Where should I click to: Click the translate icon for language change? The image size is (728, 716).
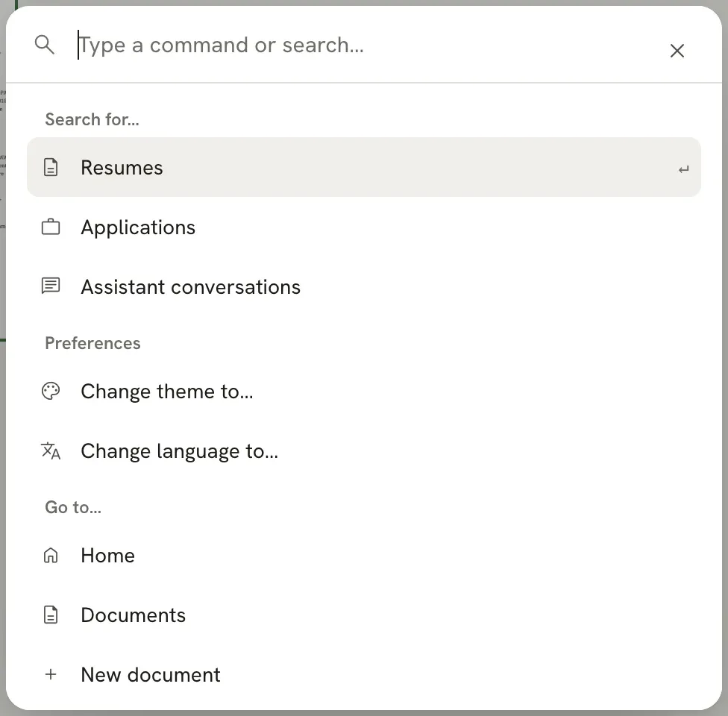point(51,451)
